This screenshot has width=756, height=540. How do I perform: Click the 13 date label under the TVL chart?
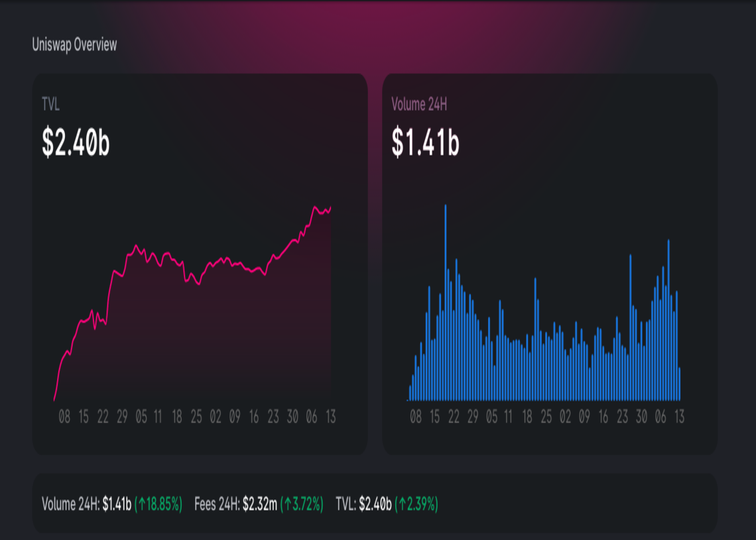(331, 417)
